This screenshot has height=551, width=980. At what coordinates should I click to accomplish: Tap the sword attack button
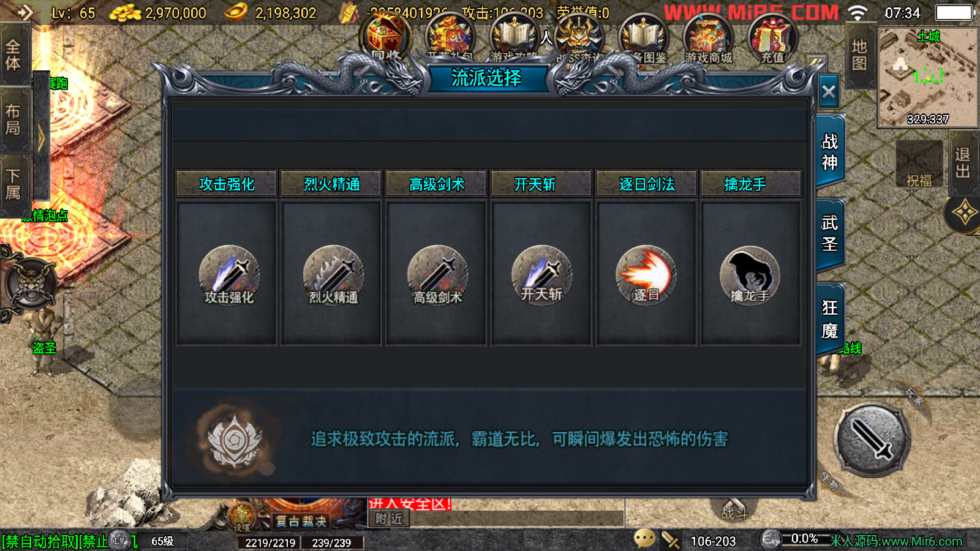[872, 440]
